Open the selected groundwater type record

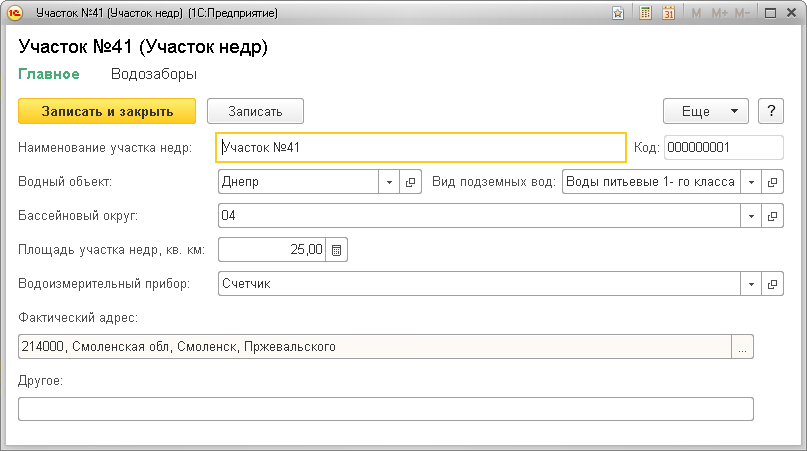(772, 183)
